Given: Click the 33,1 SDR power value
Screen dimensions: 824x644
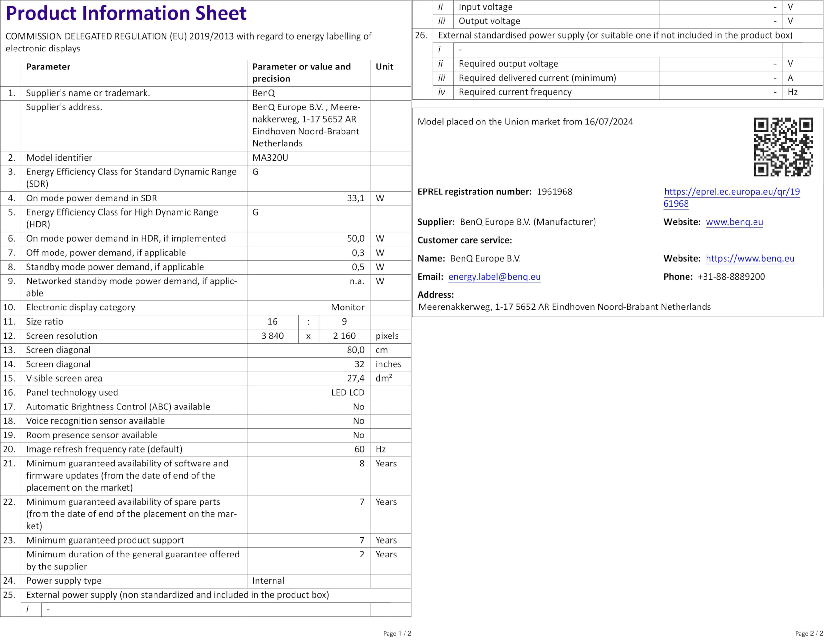Looking at the screenshot, I should click(355, 198).
